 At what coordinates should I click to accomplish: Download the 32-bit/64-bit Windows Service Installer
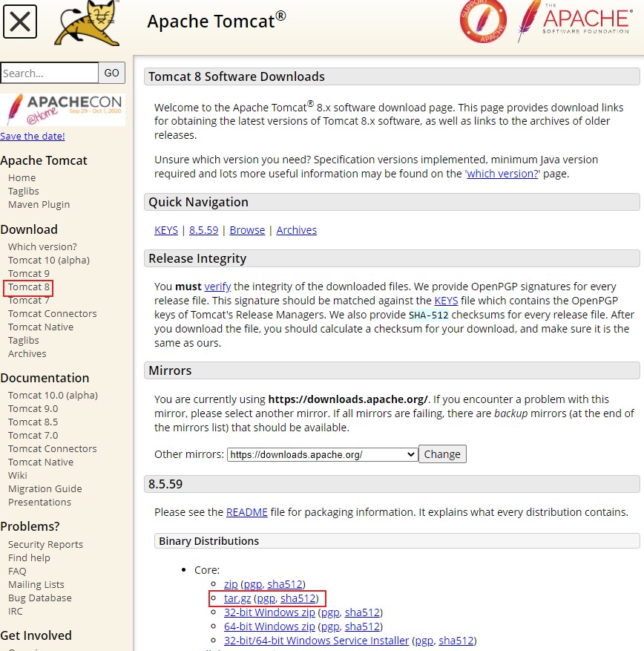317,641
